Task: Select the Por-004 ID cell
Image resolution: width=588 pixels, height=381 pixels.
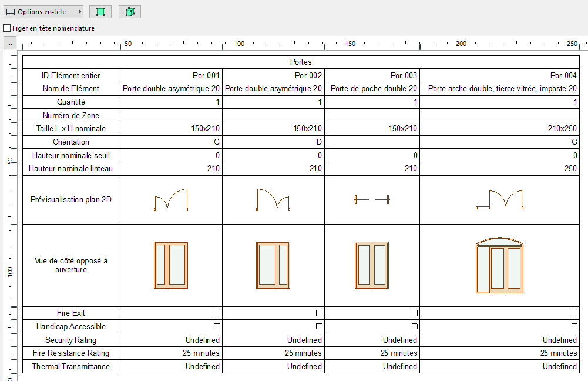Action: tap(499, 75)
